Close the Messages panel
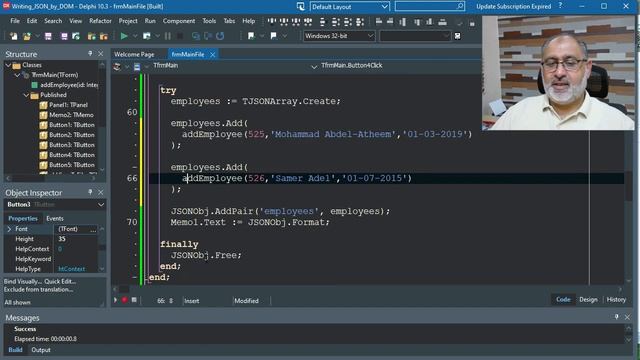This screenshot has width=640, height=360. (627, 317)
